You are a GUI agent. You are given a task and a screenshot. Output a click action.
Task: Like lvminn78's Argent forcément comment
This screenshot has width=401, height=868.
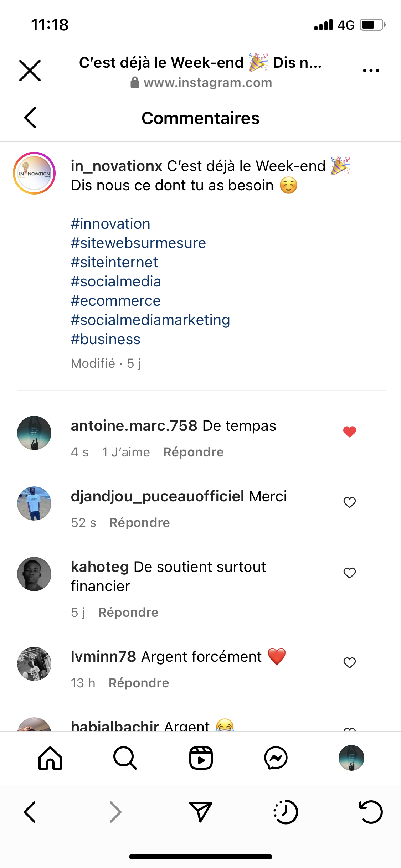350,662
